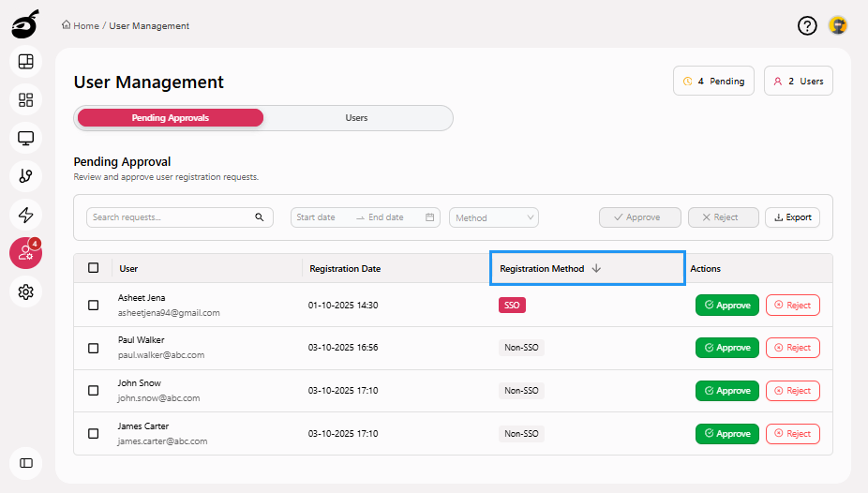
Task: Reject John Snow's request
Action: click(x=793, y=391)
